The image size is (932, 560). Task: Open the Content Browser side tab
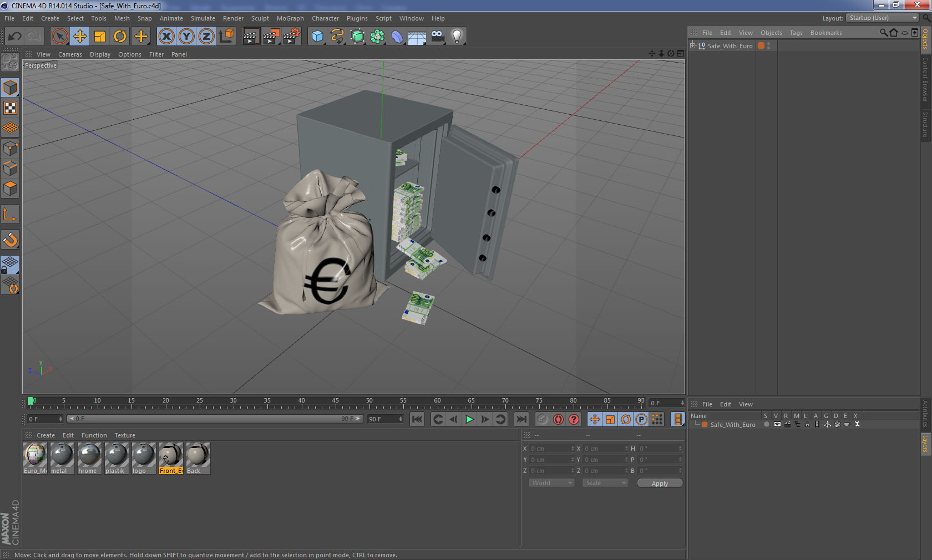click(x=925, y=79)
